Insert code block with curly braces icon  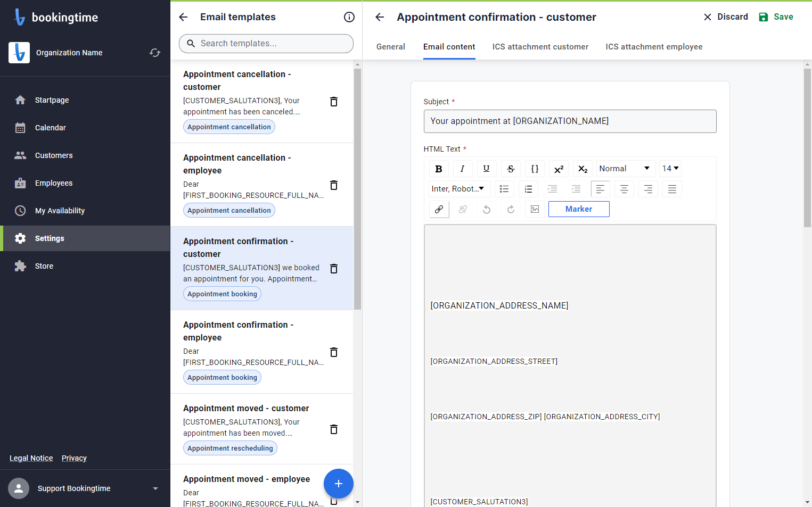(535, 169)
